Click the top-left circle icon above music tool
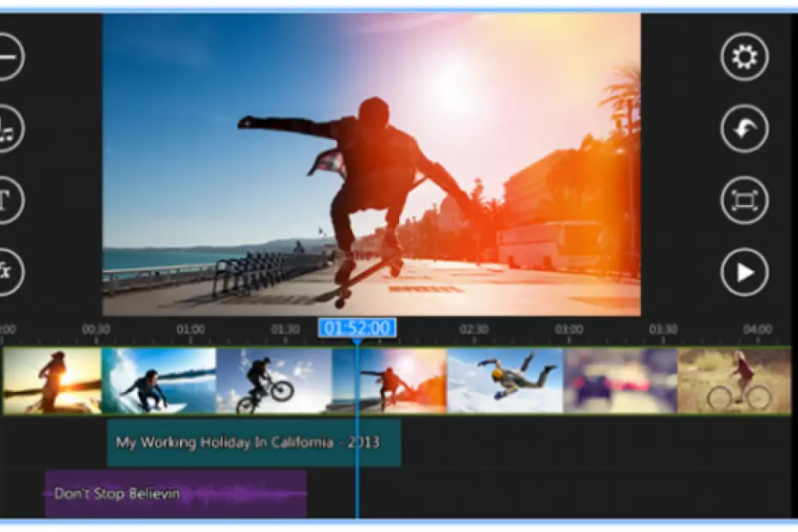The height and width of the screenshot is (532, 798). click(6, 57)
